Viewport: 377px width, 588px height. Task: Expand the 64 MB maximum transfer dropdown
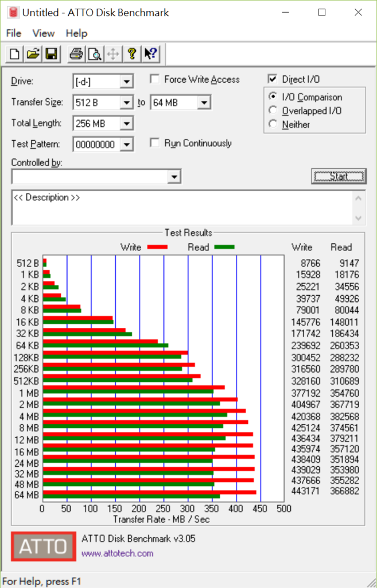204,102
